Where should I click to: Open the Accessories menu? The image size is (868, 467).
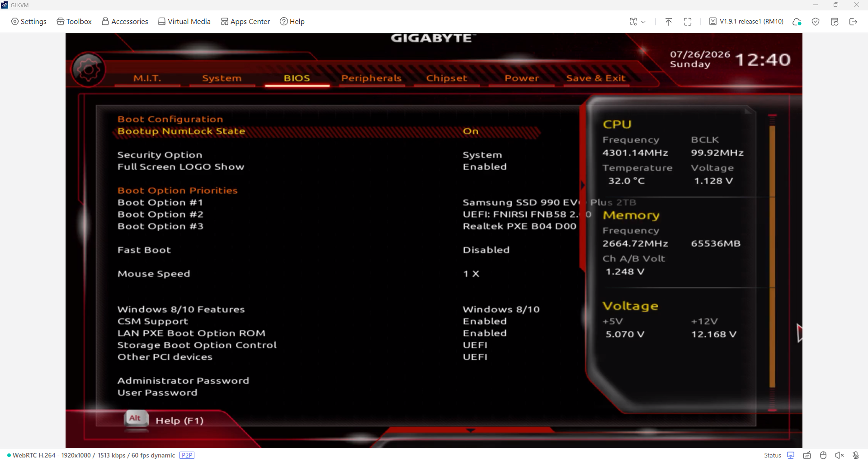(125, 22)
